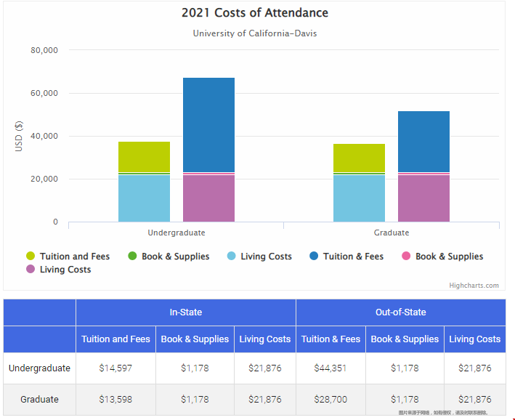The width and height of the screenshot is (515, 420).
Task: Click the Graduate out-of-state living costs purple segment
Action: pyautogui.click(x=423, y=198)
